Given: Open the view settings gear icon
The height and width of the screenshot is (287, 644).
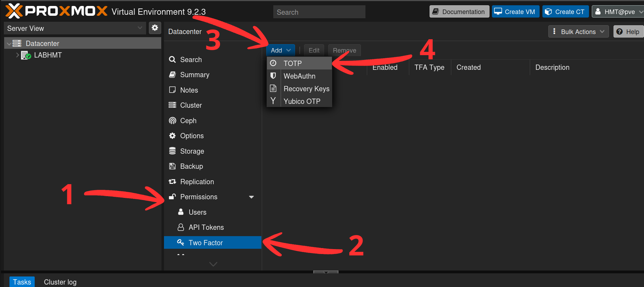Looking at the screenshot, I should pyautogui.click(x=155, y=28).
